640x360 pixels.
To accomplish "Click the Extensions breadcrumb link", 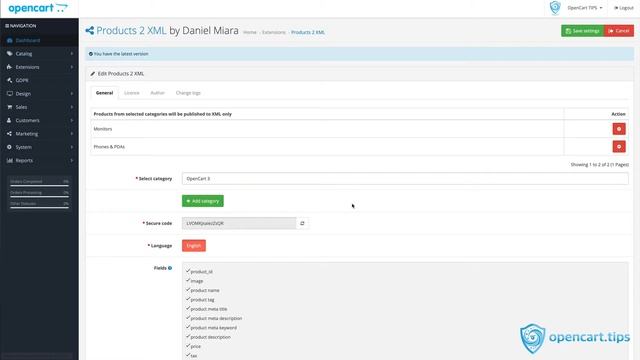I will coord(274,32).
